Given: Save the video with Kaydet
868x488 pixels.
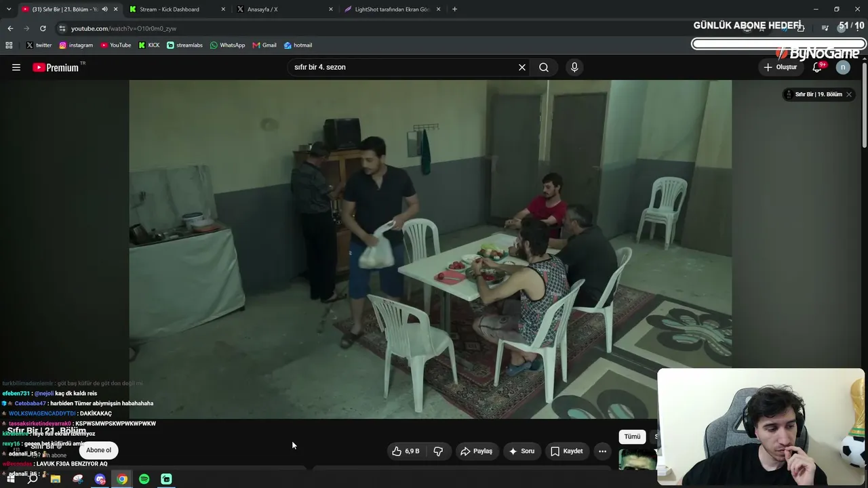Looking at the screenshot, I should click(x=566, y=451).
